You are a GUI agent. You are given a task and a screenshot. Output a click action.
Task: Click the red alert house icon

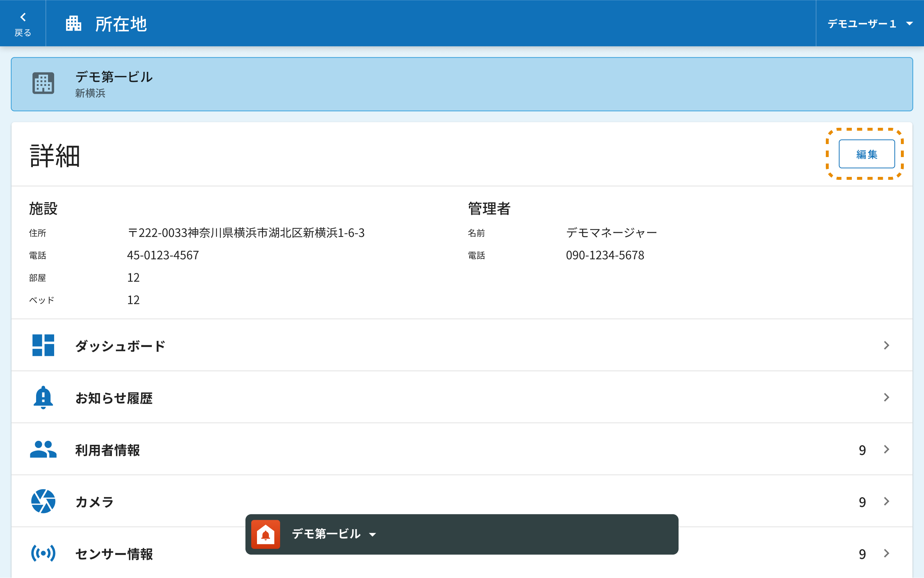pos(266,534)
